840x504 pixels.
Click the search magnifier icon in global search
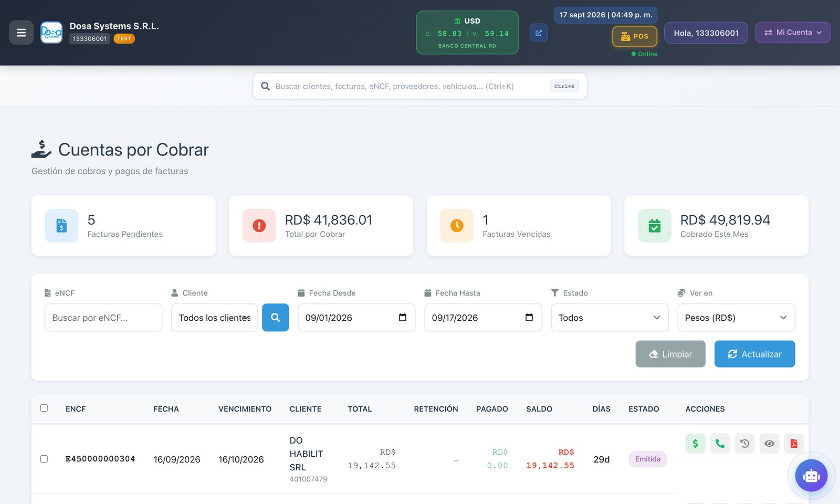[266, 86]
